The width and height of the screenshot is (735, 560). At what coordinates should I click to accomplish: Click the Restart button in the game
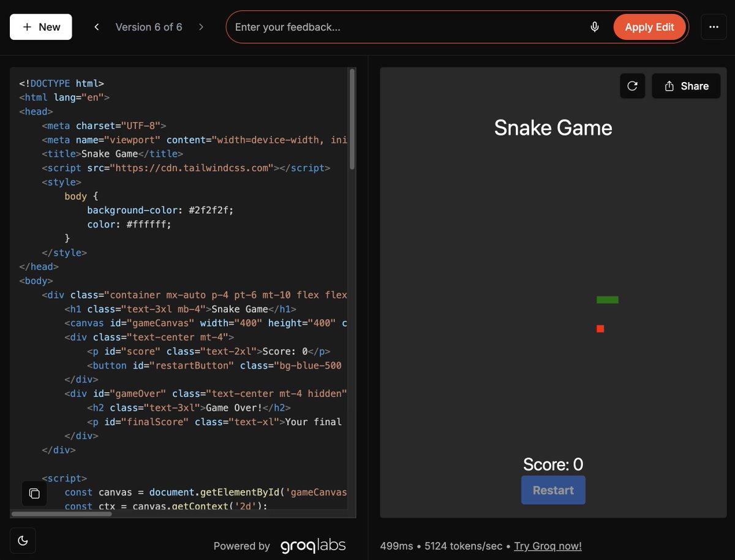click(553, 490)
